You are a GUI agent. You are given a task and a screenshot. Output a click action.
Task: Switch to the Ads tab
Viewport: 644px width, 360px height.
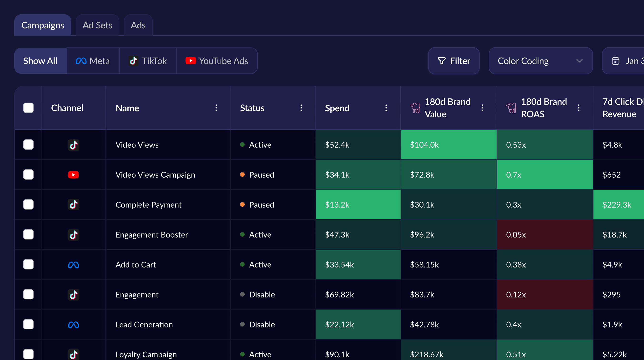pyautogui.click(x=138, y=25)
